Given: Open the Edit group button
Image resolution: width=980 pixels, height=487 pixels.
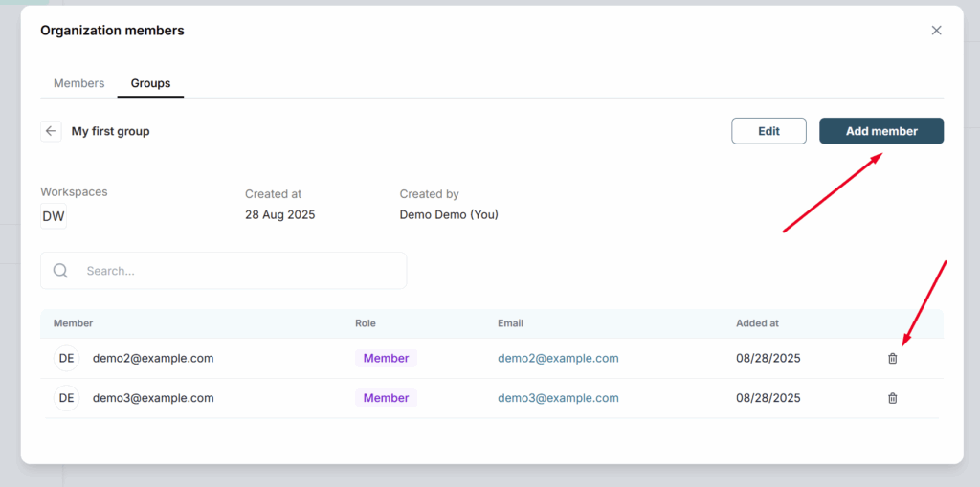Looking at the screenshot, I should pos(768,131).
